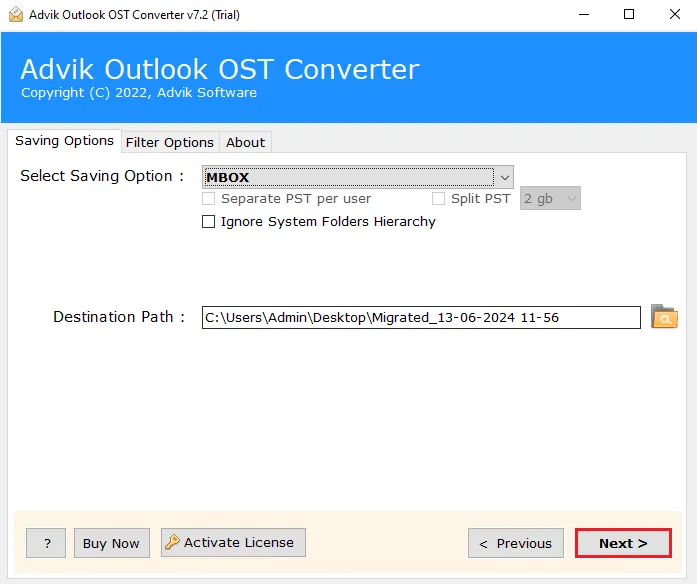Click the Copyright (C) 2022 Advik Software text

coord(139,92)
